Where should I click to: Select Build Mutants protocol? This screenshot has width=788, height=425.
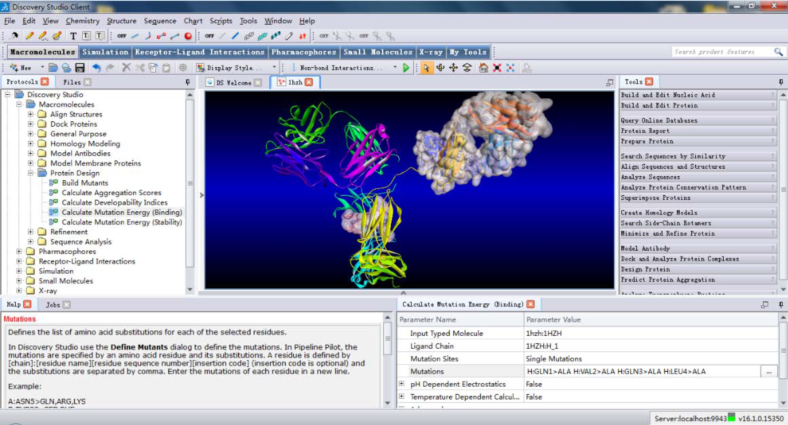[x=84, y=183]
